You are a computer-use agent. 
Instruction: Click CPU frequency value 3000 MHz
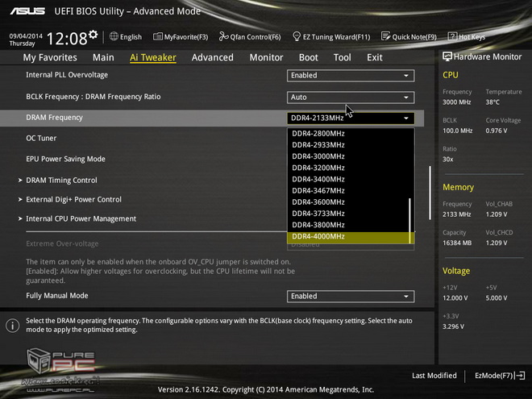(x=457, y=102)
